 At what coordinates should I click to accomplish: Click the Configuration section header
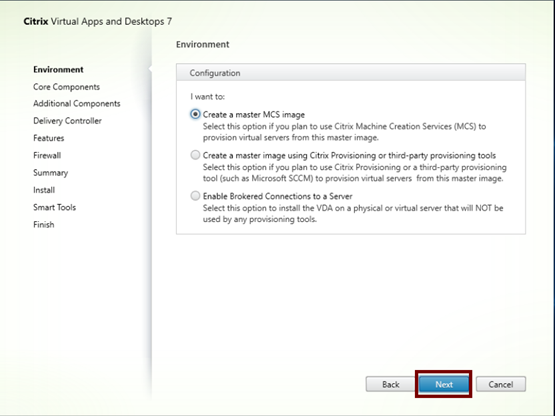pos(351,73)
